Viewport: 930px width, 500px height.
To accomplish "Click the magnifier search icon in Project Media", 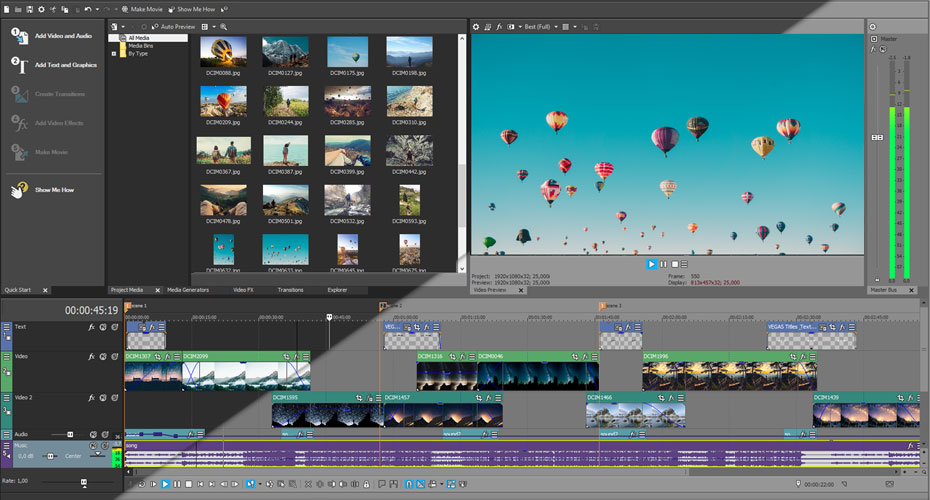I will pyautogui.click(x=224, y=27).
